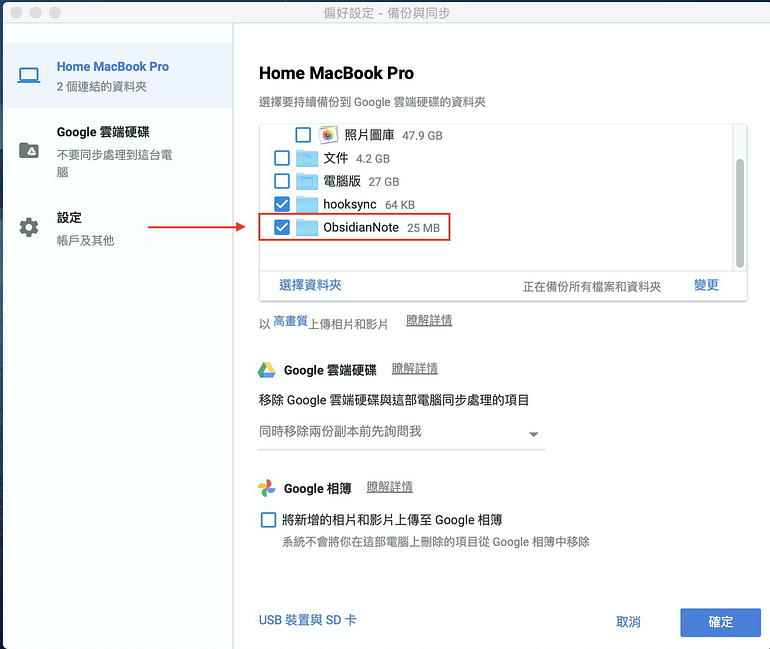Click the 2 個連結的資料夾 subtitle
This screenshot has width=770, height=649.
[102, 87]
